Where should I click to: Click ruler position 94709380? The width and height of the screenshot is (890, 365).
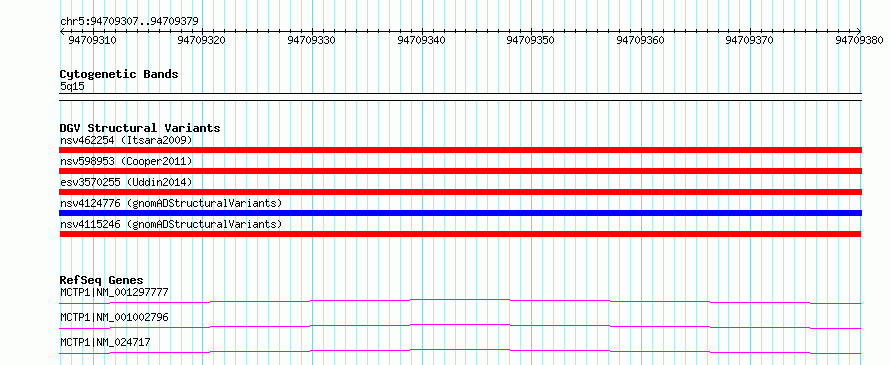point(859,40)
